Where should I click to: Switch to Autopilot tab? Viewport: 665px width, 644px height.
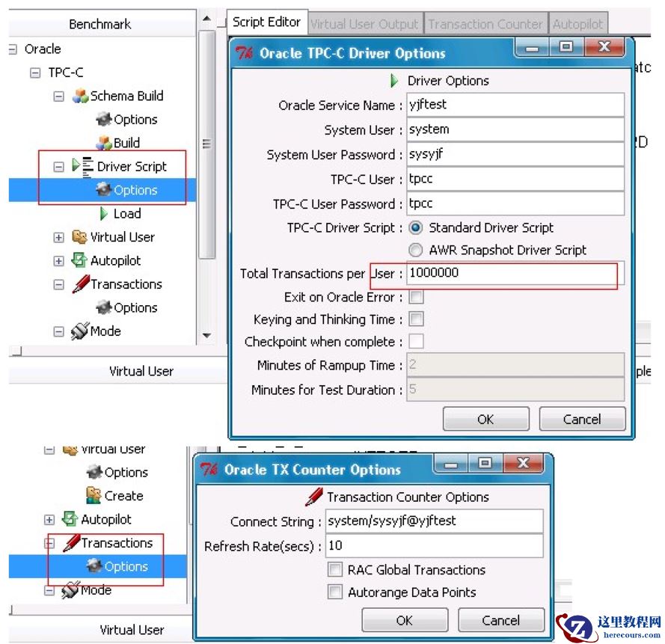pos(577,24)
